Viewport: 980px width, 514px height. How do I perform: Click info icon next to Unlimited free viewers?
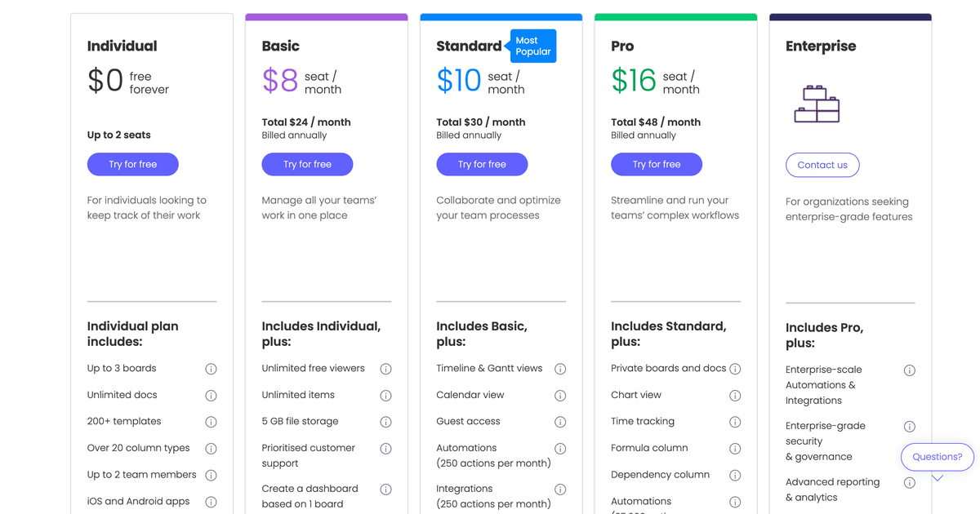point(385,369)
